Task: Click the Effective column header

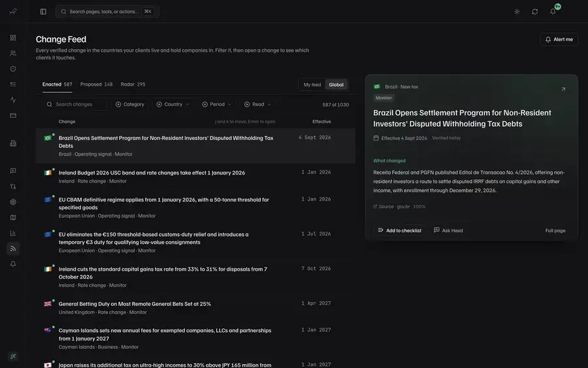Action: pyautogui.click(x=321, y=122)
